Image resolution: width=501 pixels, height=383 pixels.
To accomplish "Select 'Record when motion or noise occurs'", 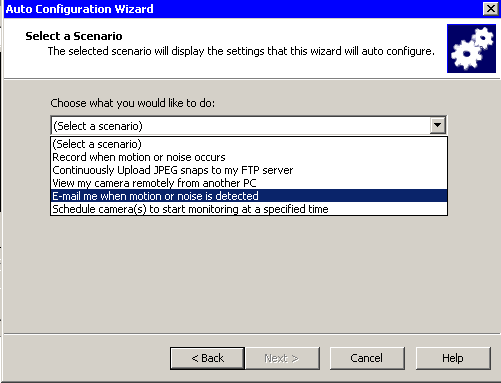I will [249, 157].
